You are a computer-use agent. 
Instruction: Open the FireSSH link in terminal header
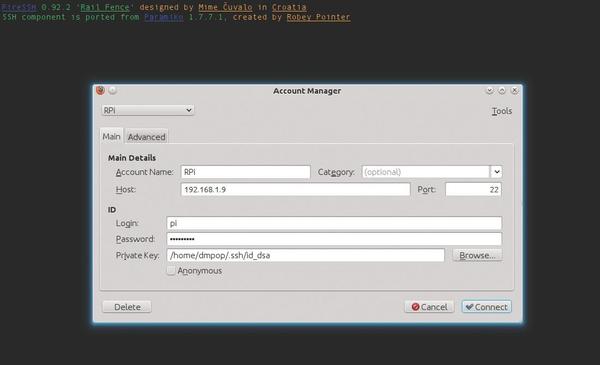[19, 7]
